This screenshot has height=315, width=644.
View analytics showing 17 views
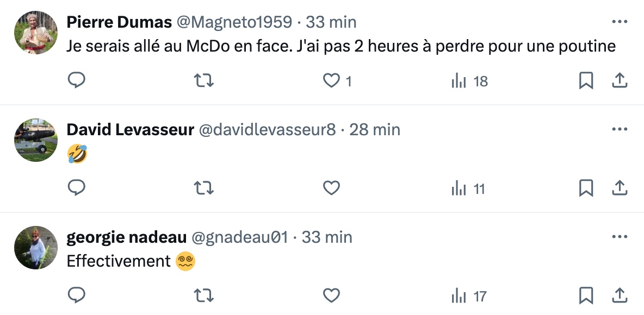[x=469, y=297]
